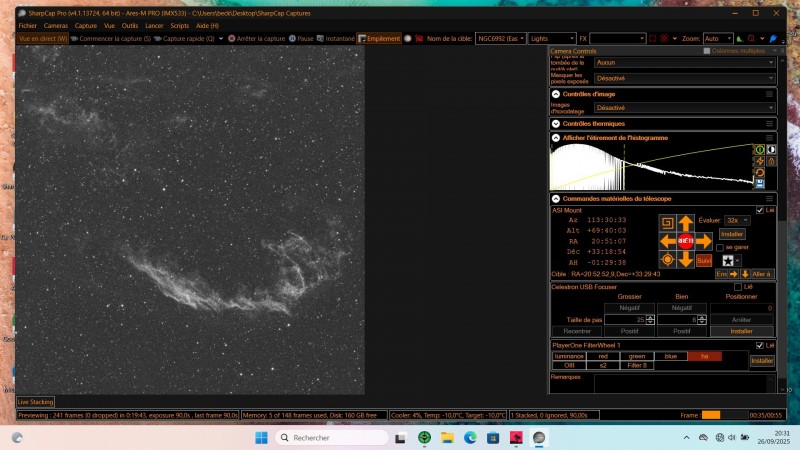This screenshot has height=450, width=800.
Task: Click the spiral search icon in mount controls
Action: click(x=667, y=223)
